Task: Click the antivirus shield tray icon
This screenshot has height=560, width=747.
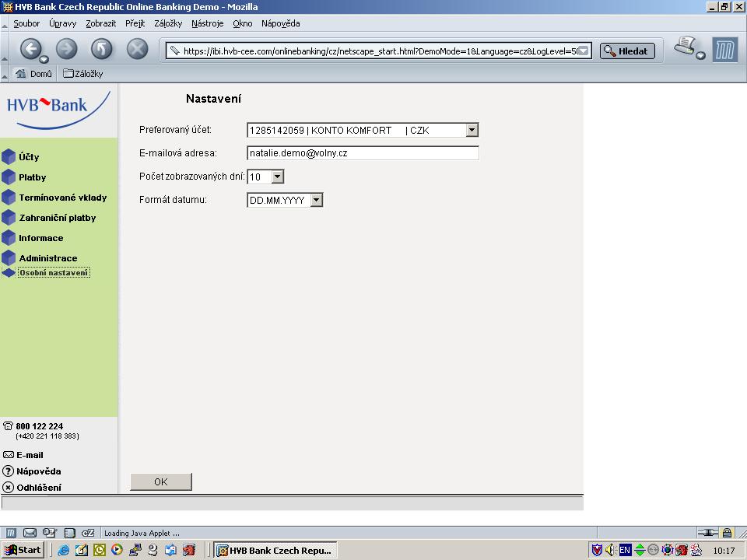Action: (597, 550)
